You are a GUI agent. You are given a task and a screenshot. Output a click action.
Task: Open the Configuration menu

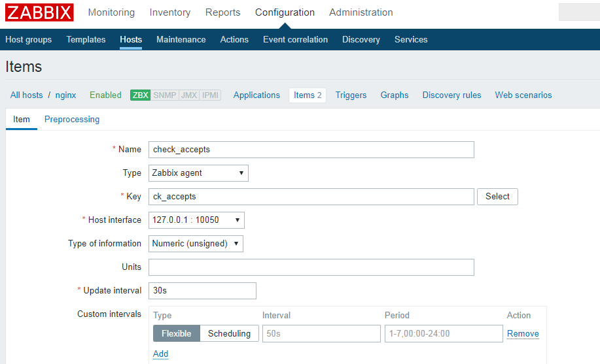coord(285,12)
